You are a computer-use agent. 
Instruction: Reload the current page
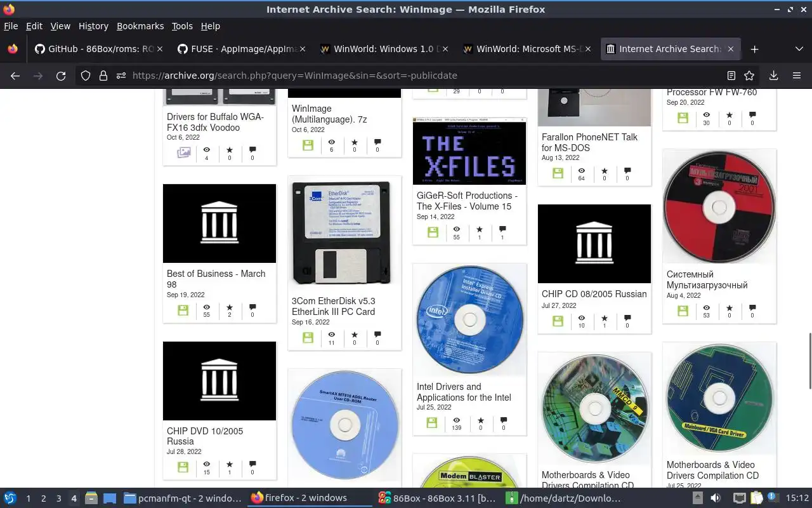[61, 76]
